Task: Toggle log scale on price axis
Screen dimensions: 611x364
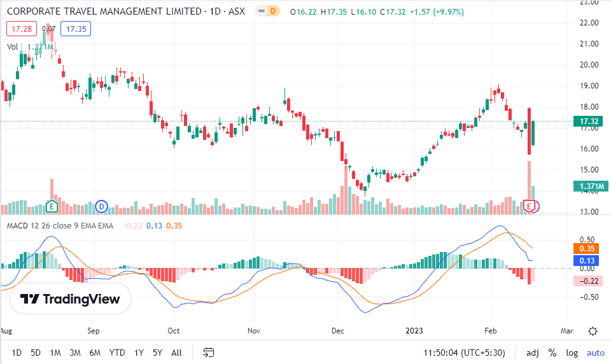Action: [x=572, y=352]
